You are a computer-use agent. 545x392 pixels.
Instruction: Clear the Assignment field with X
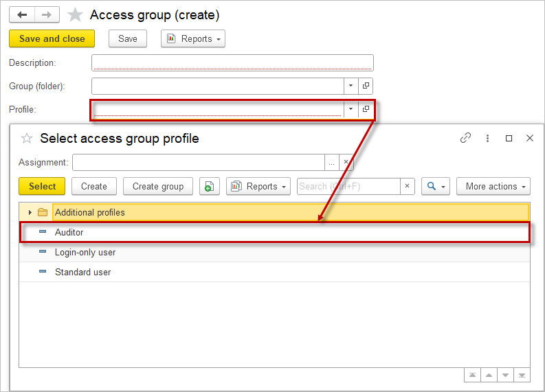click(x=346, y=163)
